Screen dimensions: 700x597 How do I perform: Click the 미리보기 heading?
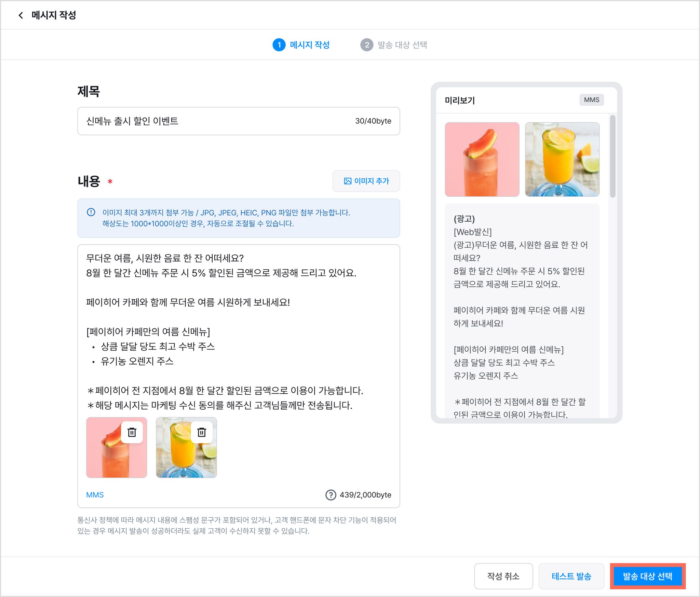click(x=460, y=100)
